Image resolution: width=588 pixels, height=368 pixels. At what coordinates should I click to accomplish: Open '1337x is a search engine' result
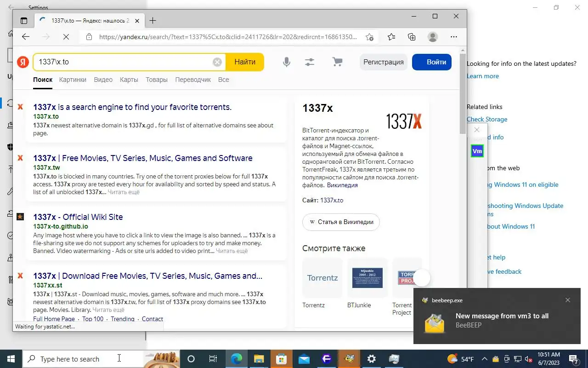(x=132, y=107)
